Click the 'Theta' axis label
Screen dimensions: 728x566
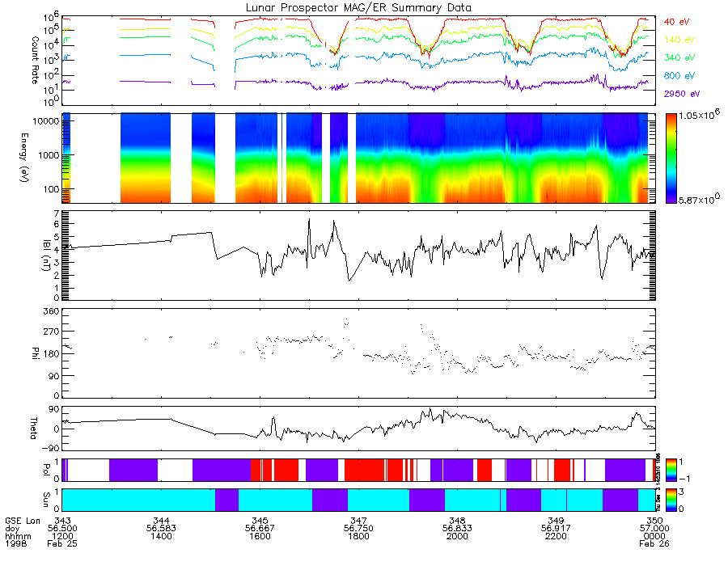tap(33, 429)
